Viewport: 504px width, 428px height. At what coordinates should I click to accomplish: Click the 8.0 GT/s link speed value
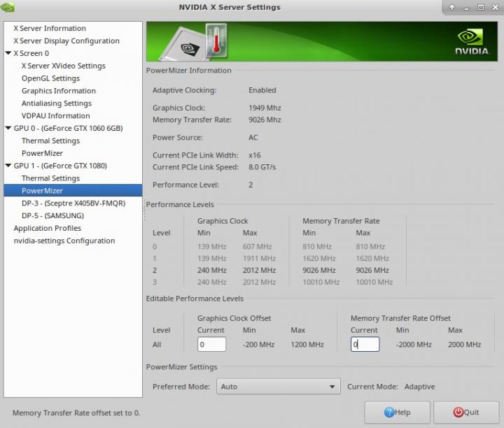pyautogui.click(x=262, y=167)
